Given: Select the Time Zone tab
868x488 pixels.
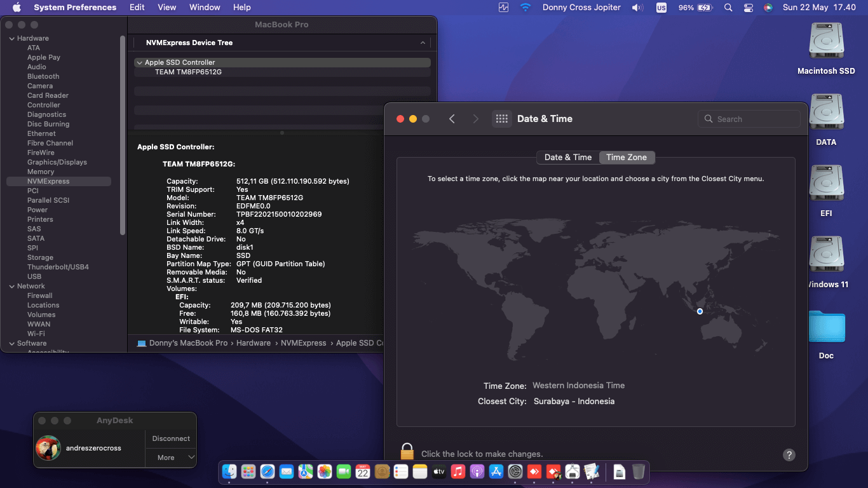Looking at the screenshot, I should point(627,158).
